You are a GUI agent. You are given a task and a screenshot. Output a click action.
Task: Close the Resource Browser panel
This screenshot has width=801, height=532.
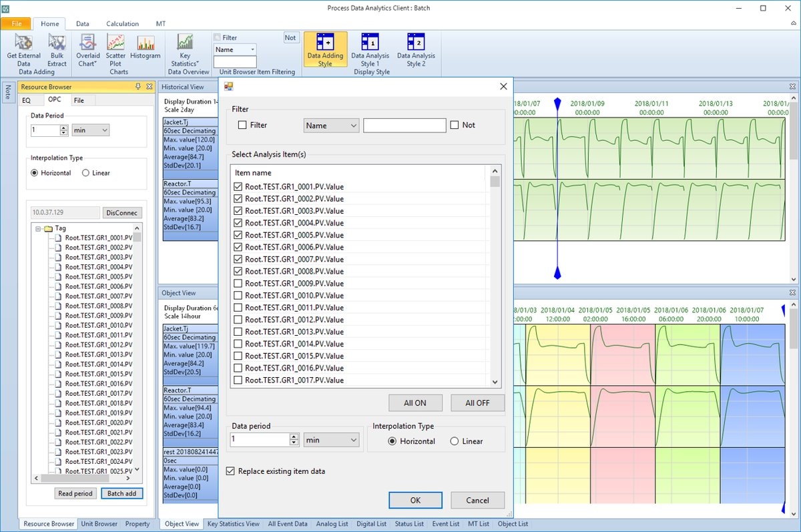[148, 87]
